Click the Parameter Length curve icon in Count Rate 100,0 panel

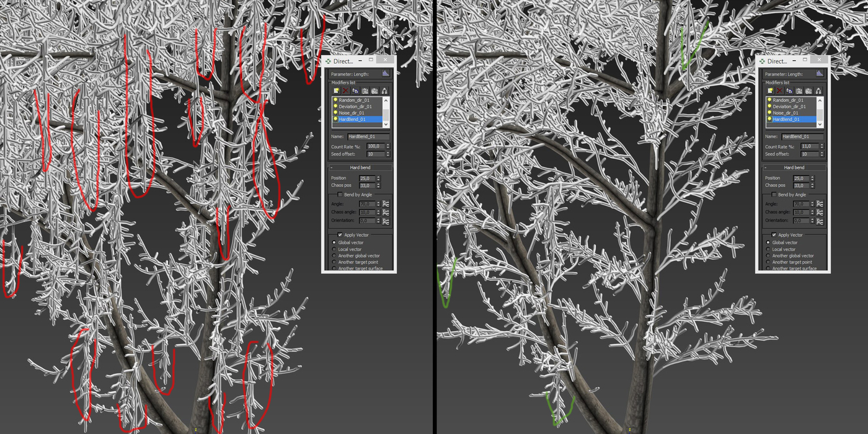coord(385,74)
